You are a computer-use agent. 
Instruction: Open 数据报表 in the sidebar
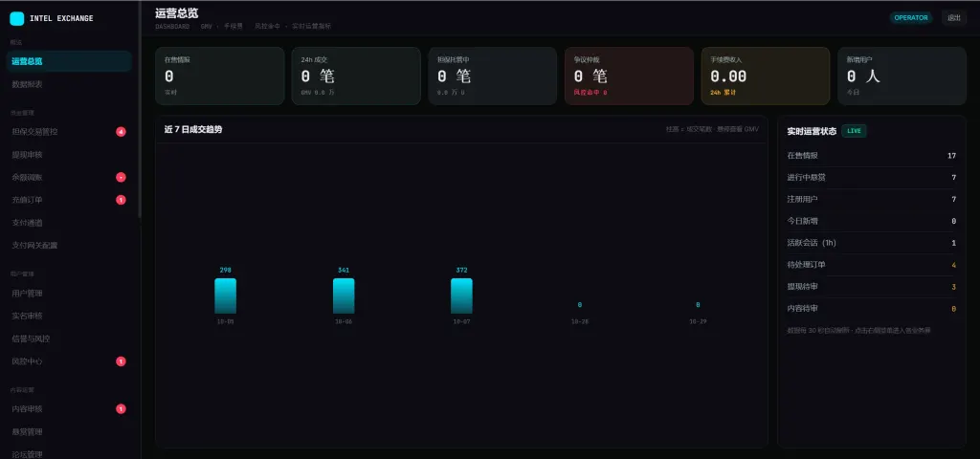[x=69, y=84]
